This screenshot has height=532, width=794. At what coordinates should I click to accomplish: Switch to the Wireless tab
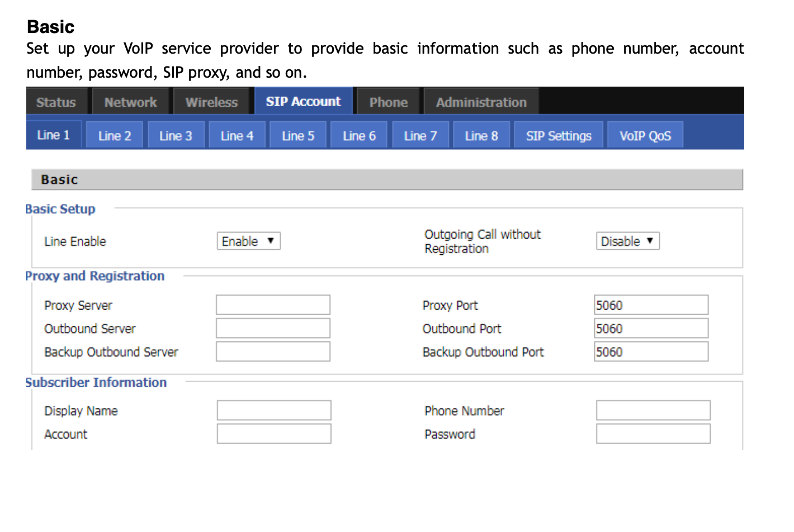pos(212,102)
